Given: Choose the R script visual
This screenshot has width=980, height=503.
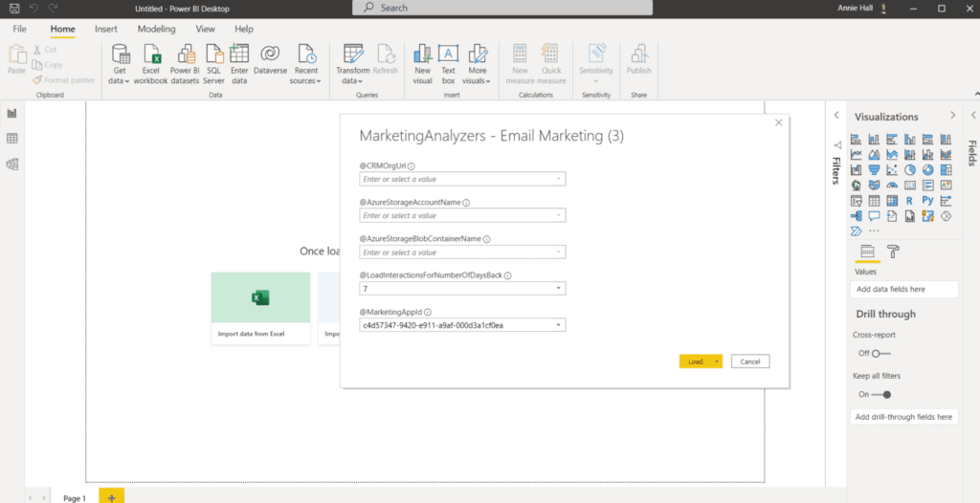Looking at the screenshot, I should 910,201.
